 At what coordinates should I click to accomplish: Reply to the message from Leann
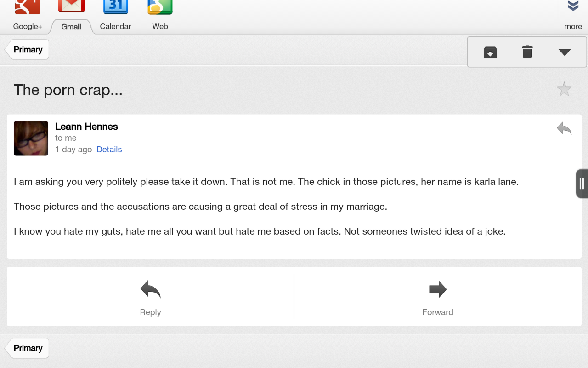tap(150, 297)
